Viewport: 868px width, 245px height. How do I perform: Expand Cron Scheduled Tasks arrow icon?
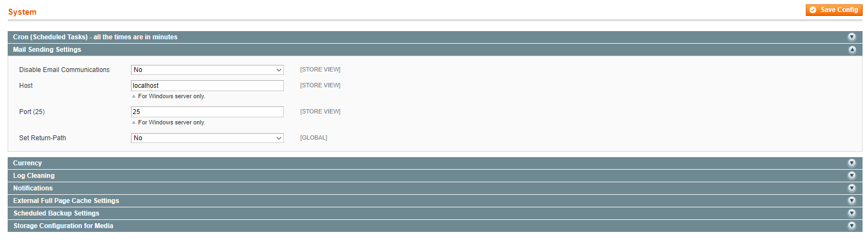852,37
